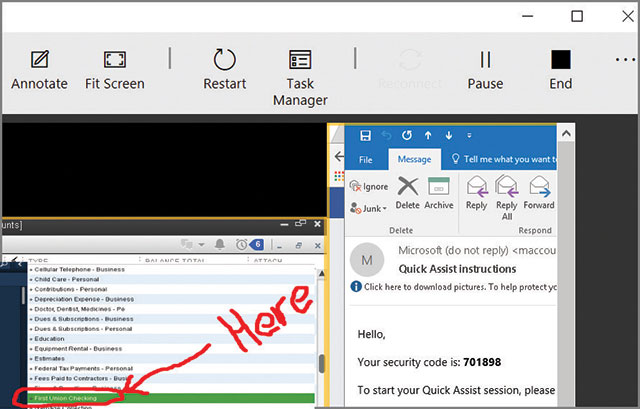
Task: Pause the screen sharing session
Action: click(x=485, y=60)
